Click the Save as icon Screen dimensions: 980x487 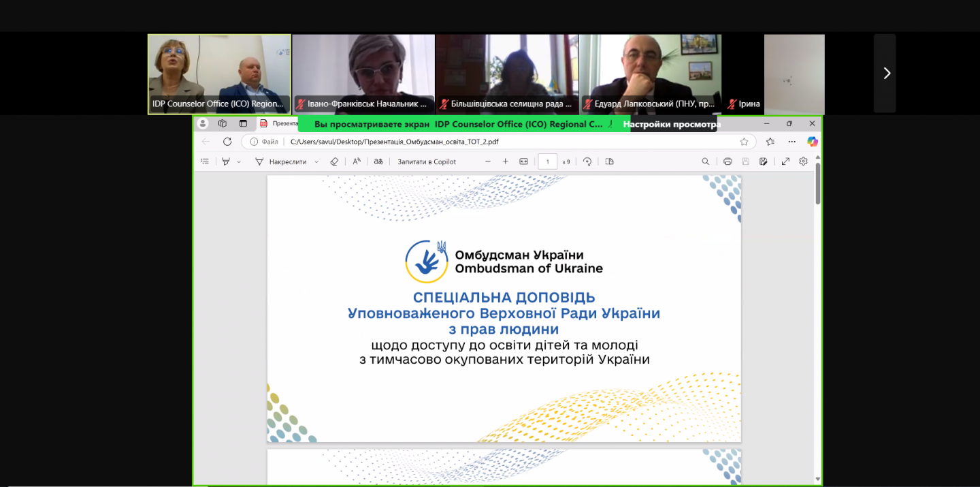pyautogui.click(x=764, y=161)
